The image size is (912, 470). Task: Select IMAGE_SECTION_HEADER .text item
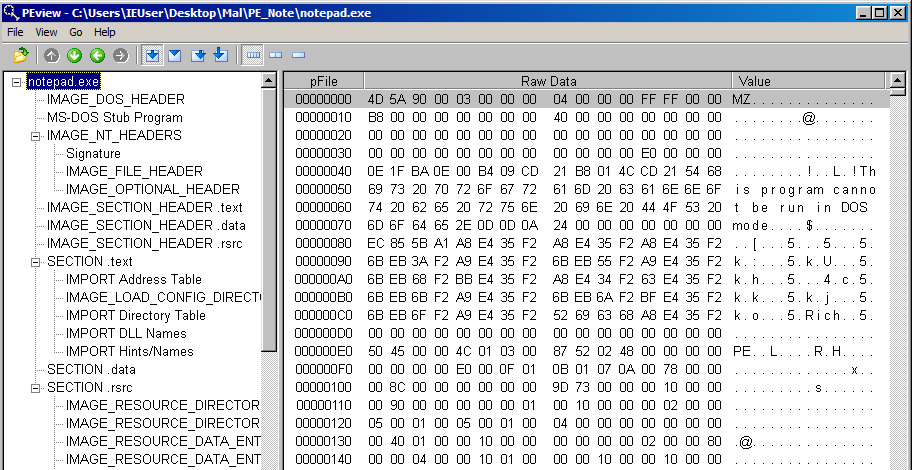click(145, 208)
